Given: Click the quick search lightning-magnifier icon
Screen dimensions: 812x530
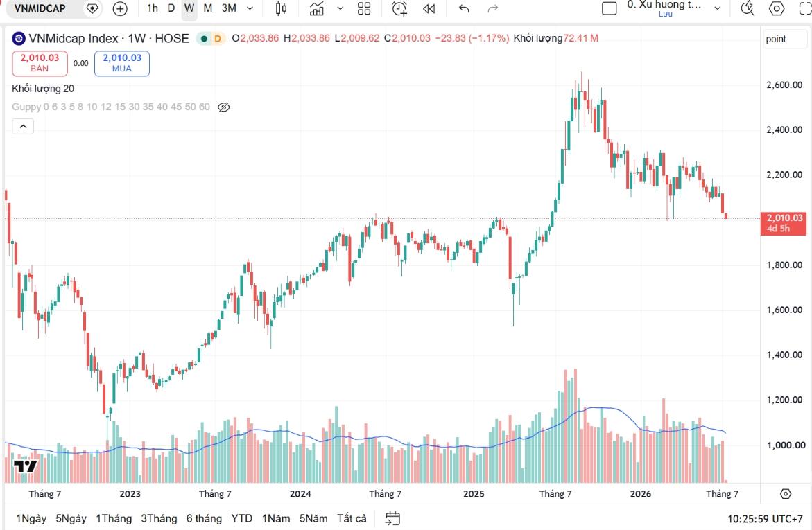Looking at the screenshot, I should (x=748, y=8).
